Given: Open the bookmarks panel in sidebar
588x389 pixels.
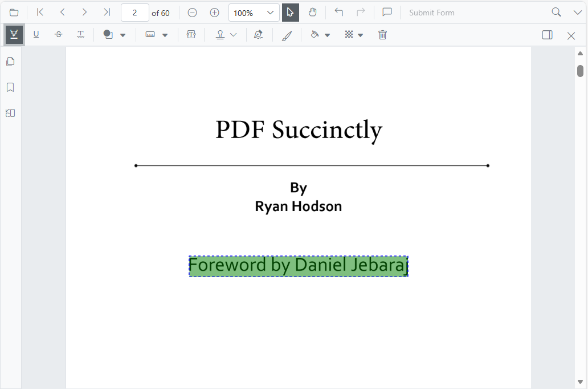Looking at the screenshot, I should tap(10, 87).
